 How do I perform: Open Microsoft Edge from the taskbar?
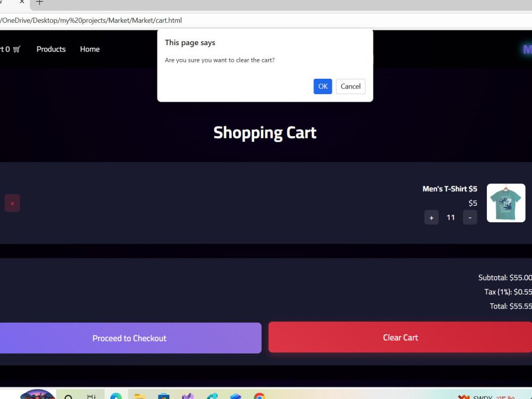[116, 396]
